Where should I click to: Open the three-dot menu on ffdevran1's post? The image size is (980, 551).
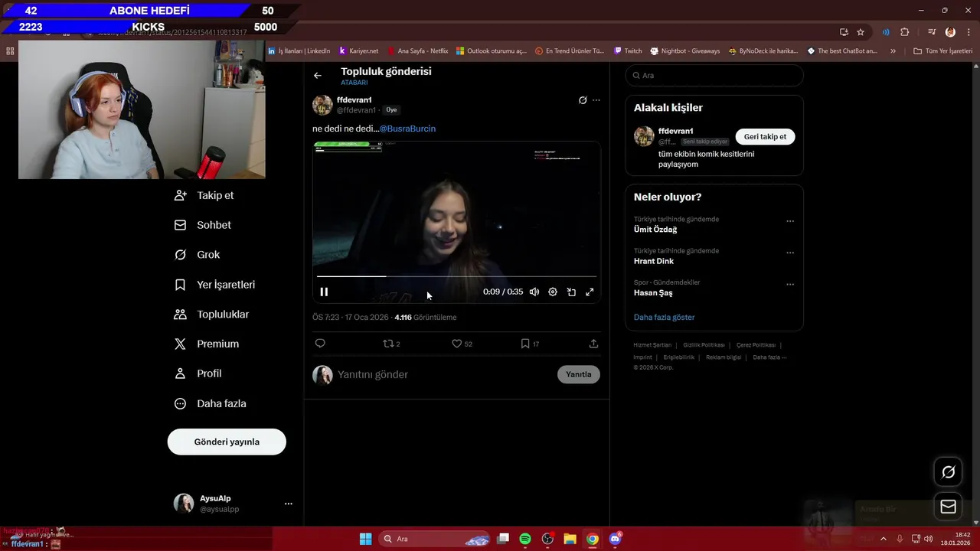596,100
